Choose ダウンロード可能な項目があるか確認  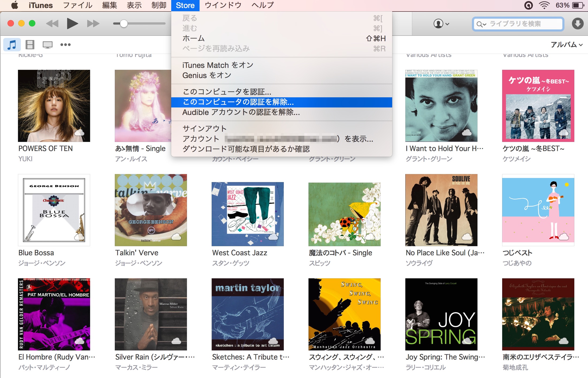pyautogui.click(x=282, y=149)
